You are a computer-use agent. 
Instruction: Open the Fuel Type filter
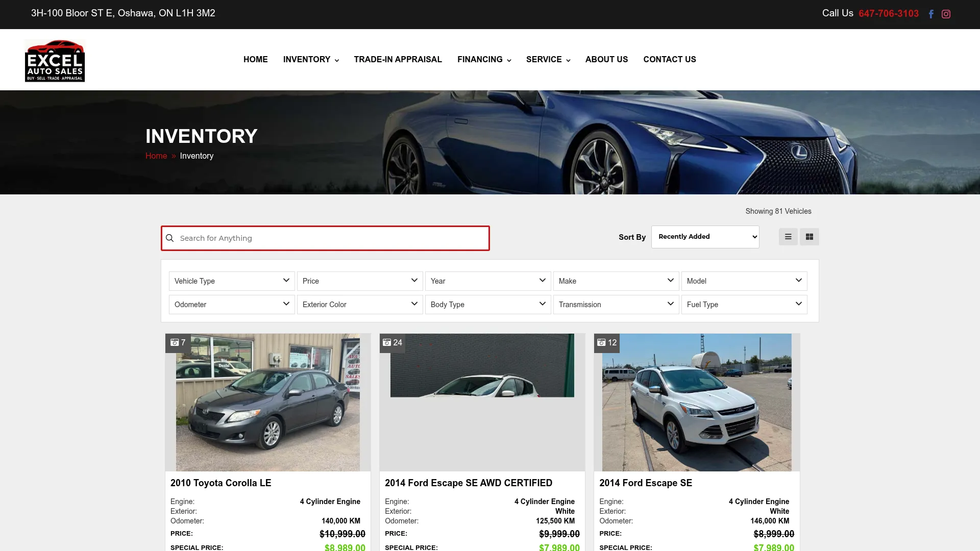point(744,305)
